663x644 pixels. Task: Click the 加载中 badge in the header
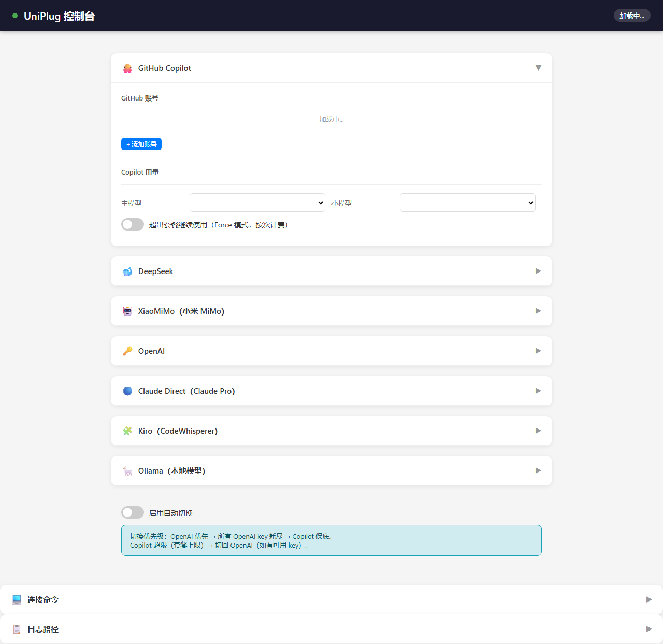click(x=632, y=15)
